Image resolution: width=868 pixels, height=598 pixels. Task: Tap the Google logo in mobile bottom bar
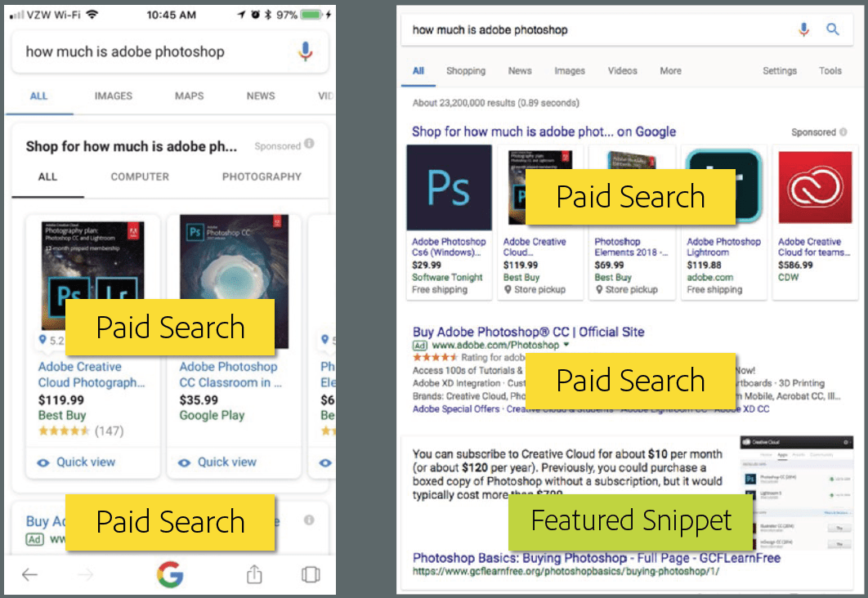point(170,574)
